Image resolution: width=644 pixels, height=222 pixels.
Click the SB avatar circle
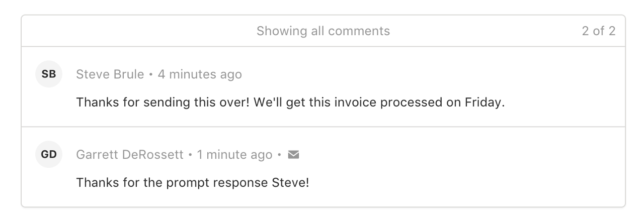click(x=48, y=75)
